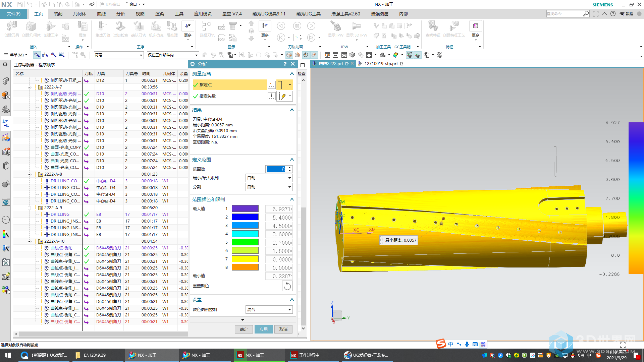Click the 创建几何体 (Create Geometry) icon
Viewport: 644px width, 362px height.
coord(31,29)
